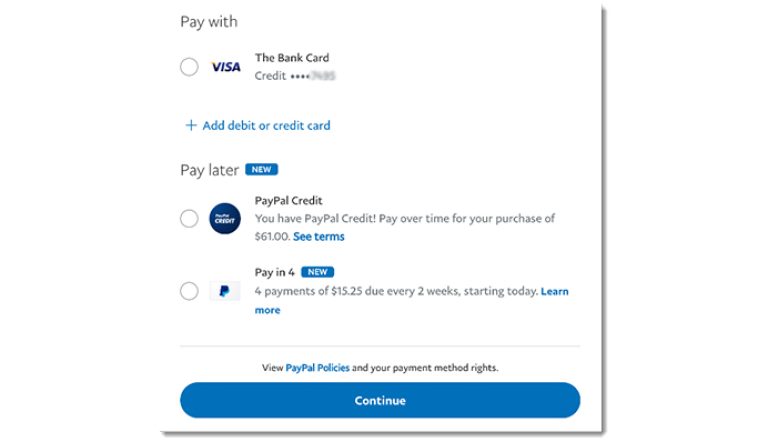This screenshot has height=442, width=768.
Task: Click Add debit or credit card link text
Action: click(266, 126)
